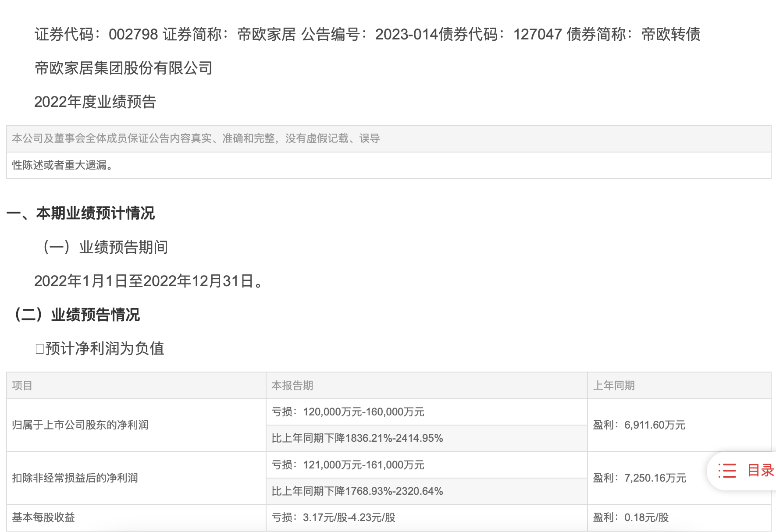
Task: Click the table header 本报告期
Action: (x=427, y=386)
